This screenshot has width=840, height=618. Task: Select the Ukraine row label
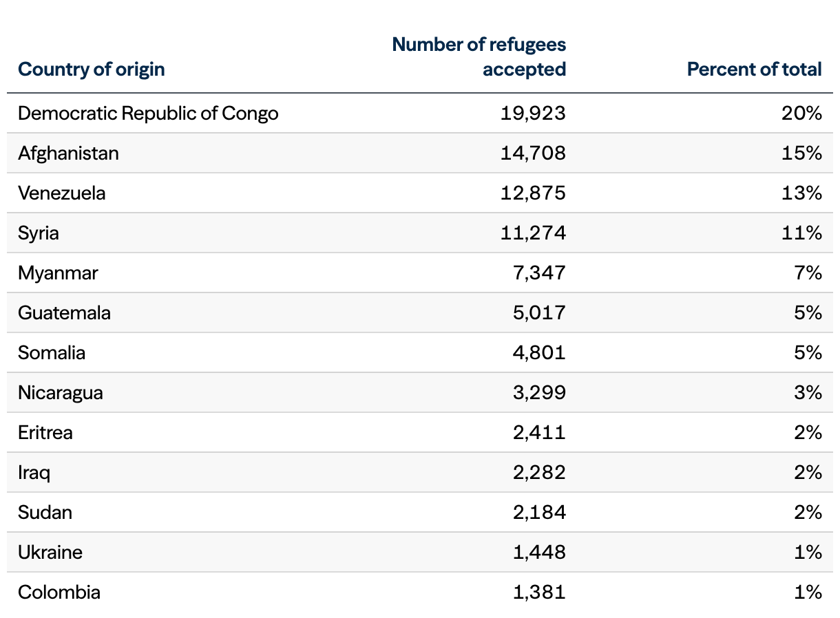[50, 552]
